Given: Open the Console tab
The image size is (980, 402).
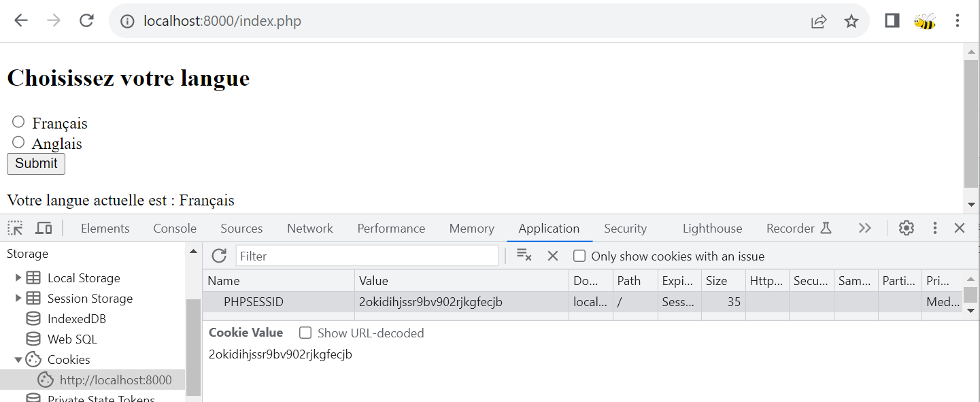Looking at the screenshot, I should point(175,229).
